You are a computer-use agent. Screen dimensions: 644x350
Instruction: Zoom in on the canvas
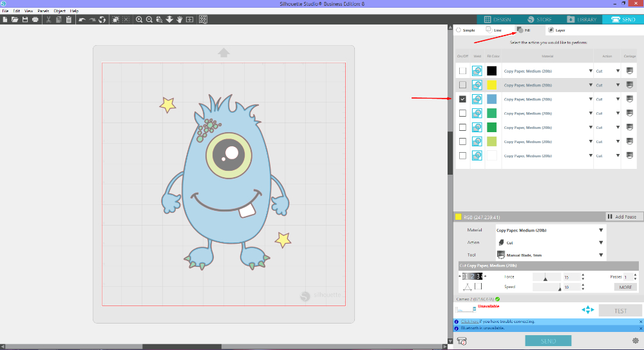[x=139, y=19]
